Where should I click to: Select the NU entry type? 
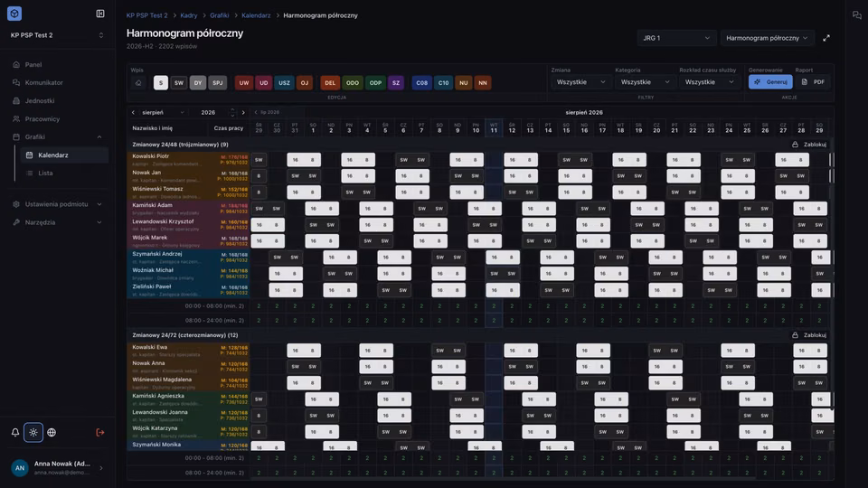463,83
